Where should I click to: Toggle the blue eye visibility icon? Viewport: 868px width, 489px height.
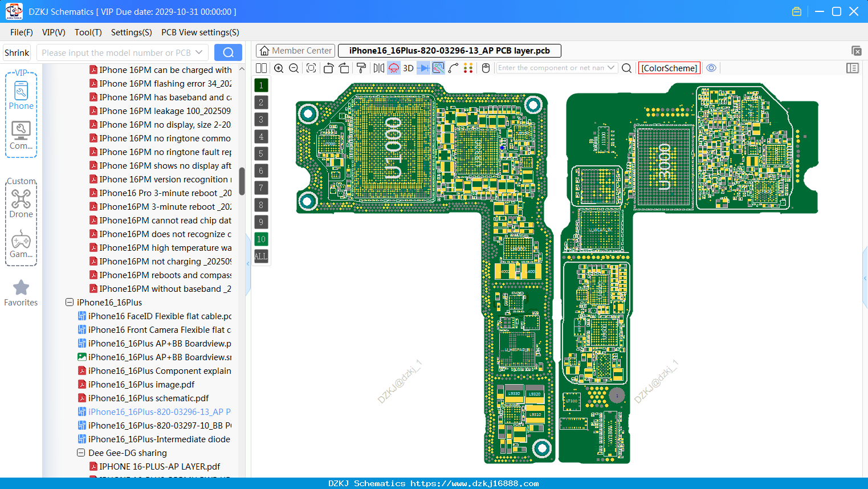[x=711, y=68]
